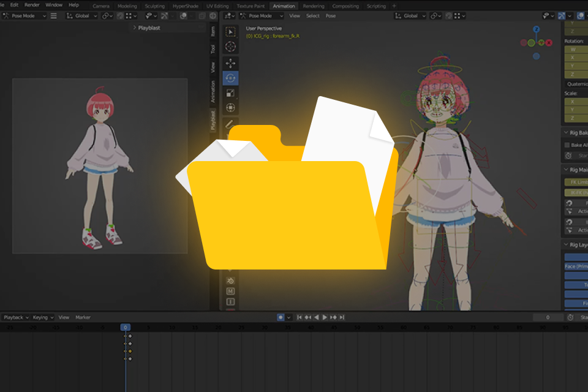The width and height of the screenshot is (588, 392).
Task: Select the Cursor tool in viewport toolbar
Action: (x=230, y=47)
